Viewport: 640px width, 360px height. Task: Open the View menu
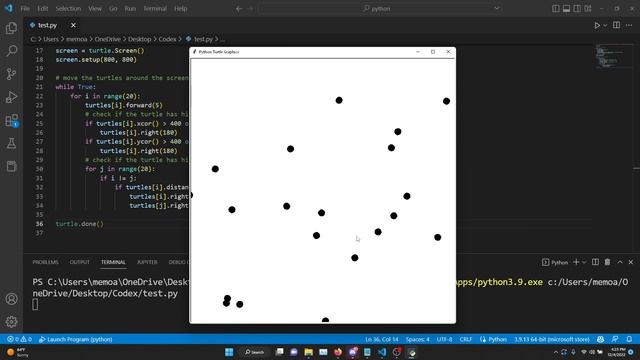click(95, 9)
